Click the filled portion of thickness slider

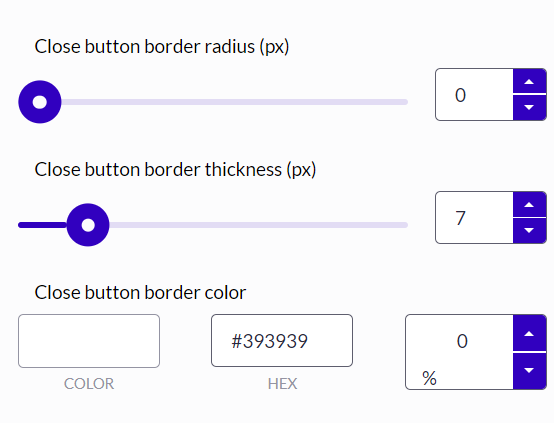pos(42,225)
